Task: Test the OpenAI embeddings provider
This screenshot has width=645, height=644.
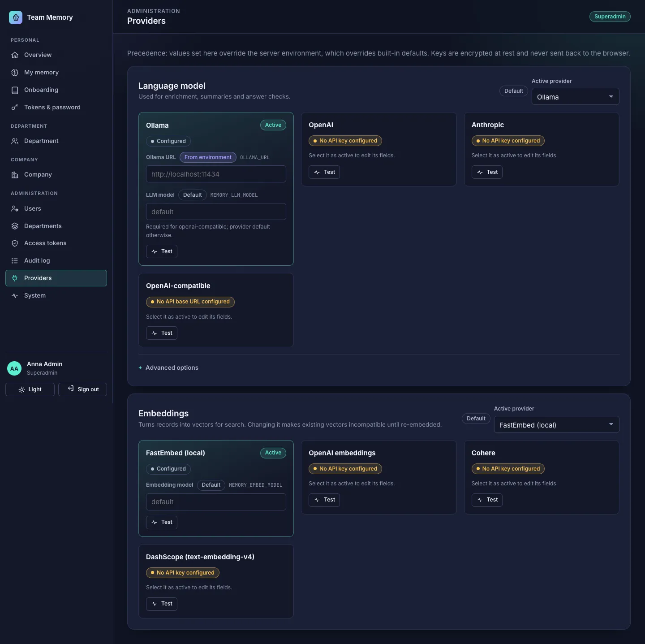Action: click(x=324, y=500)
